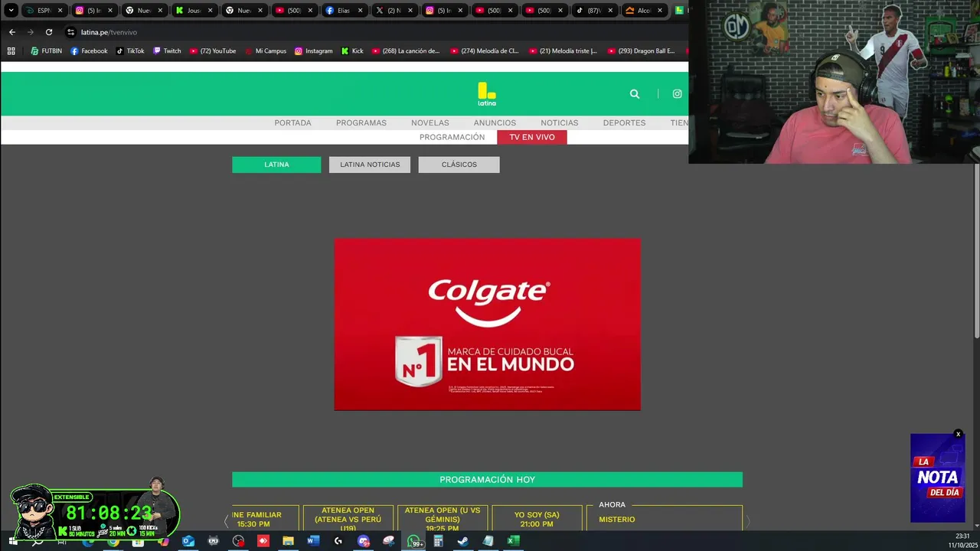The width and height of the screenshot is (980, 551).
Task: Click the MISTERIO program under AHORA
Action: (617, 520)
